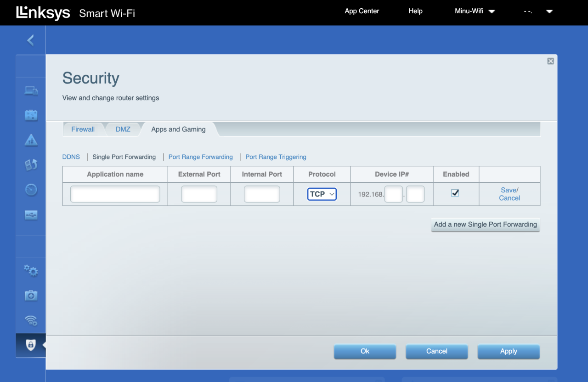Open the Device List panel
Viewport: 588px width, 382px height.
click(30, 90)
